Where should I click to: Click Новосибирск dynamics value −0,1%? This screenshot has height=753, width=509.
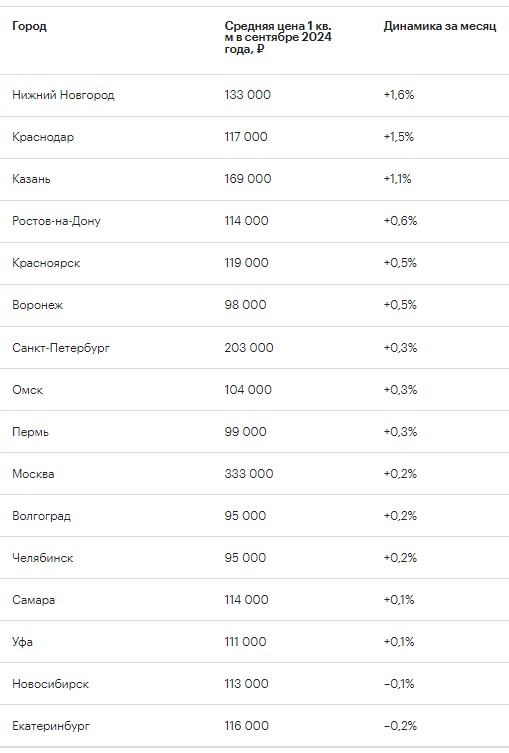(399, 684)
